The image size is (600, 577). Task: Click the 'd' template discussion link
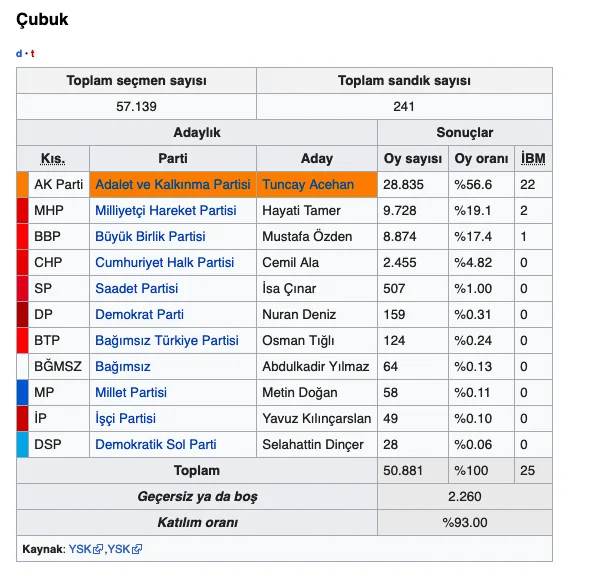(x=19, y=54)
